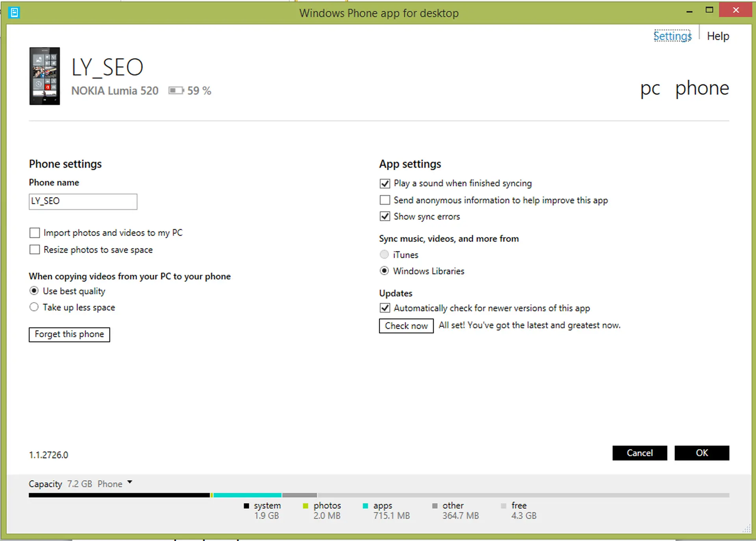Click the Cancel button

pyautogui.click(x=640, y=453)
